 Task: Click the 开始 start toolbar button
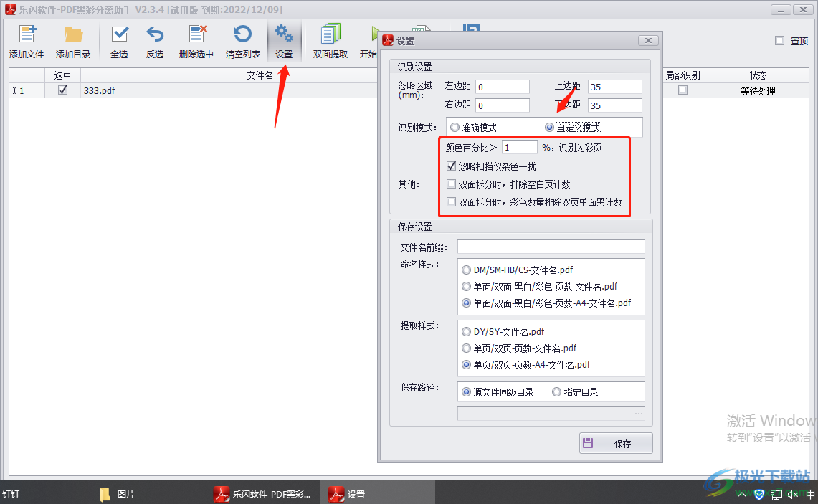pyautogui.click(x=368, y=42)
